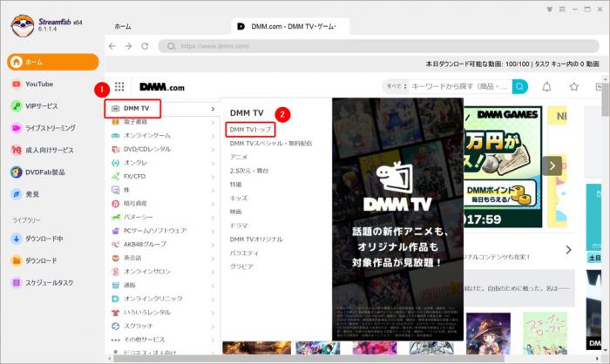Switch to the ホーム tab
The width and height of the screenshot is (610, 364).
point(123,26)
